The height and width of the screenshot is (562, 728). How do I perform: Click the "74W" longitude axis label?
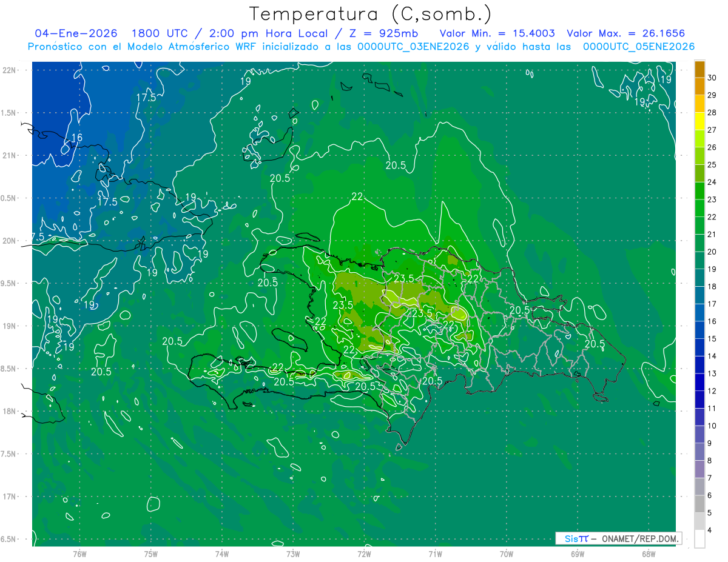tap(222, 554)
